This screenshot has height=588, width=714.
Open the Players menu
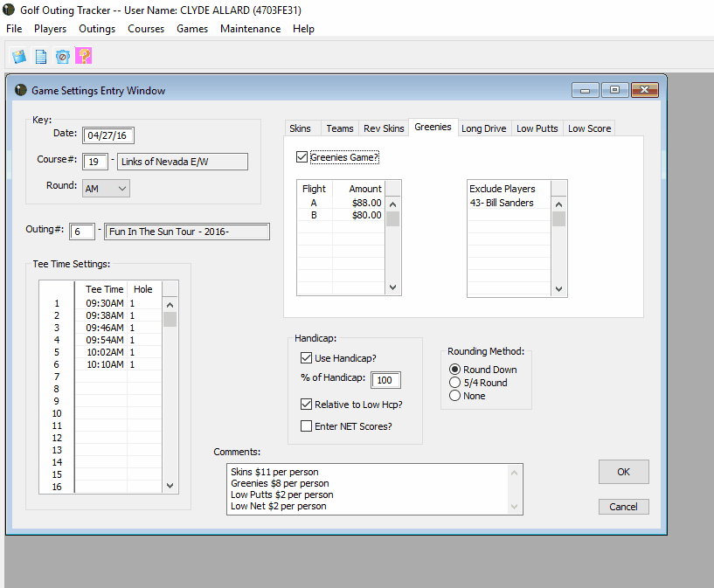tap(50, 29)
